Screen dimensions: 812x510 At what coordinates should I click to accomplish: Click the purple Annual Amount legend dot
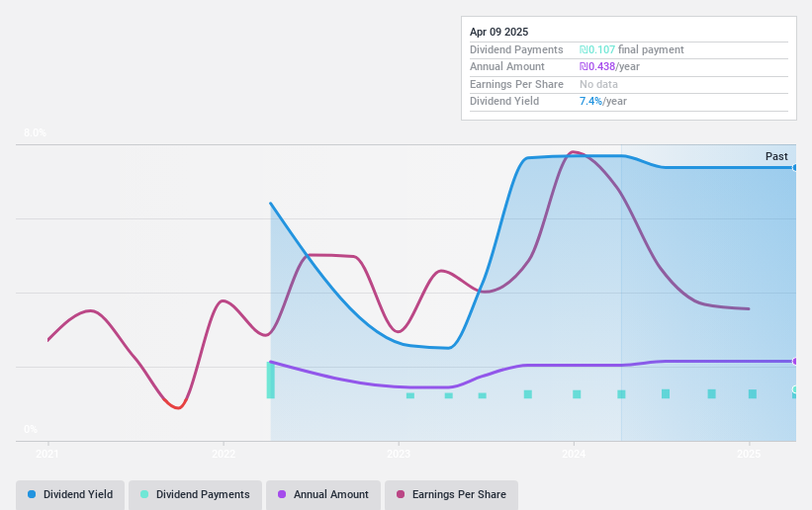click(282, 494)
